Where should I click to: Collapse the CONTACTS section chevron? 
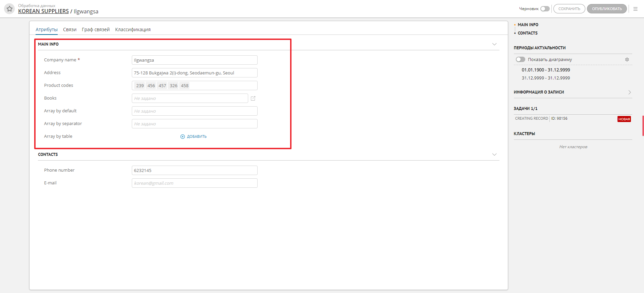click(494, 155)
